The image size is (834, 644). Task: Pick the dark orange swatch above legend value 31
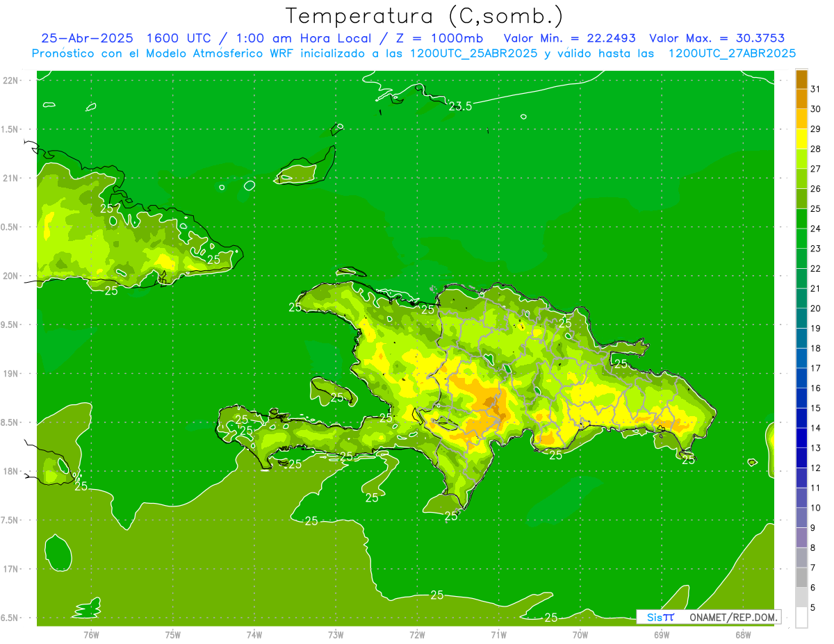pyautogui.click(x=801, y=79)
